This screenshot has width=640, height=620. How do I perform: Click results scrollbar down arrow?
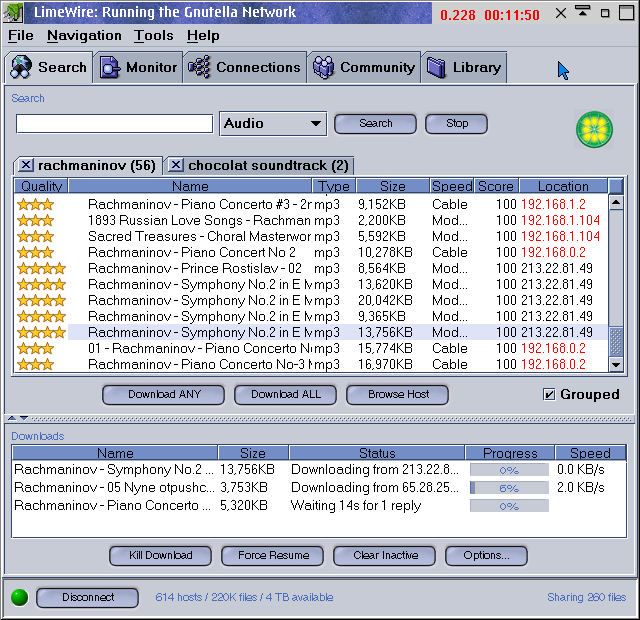pyautogui.click(x=616, y=364)
